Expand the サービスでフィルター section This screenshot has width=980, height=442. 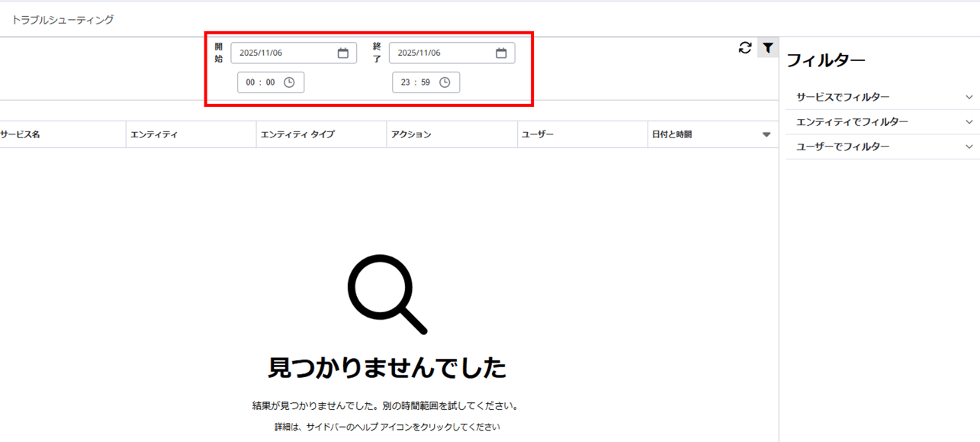coord(969,97)
